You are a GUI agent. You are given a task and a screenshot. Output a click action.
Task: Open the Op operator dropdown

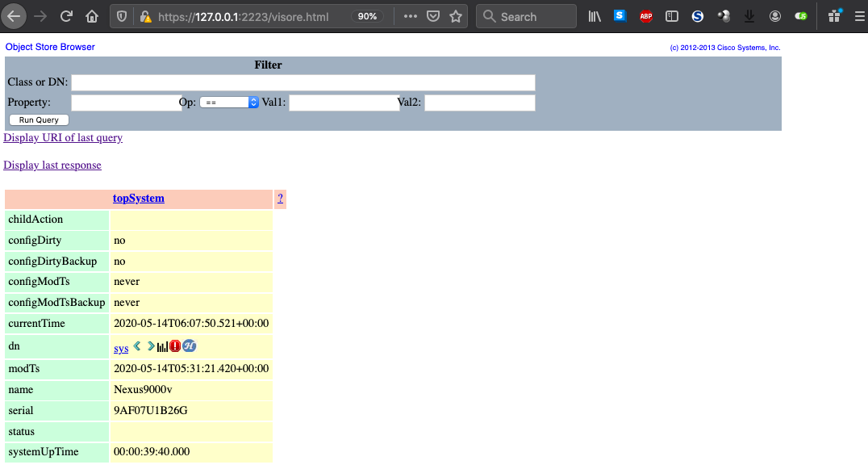(x=229, y=103)
